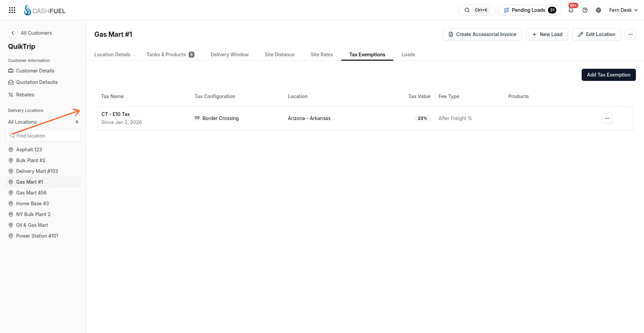Image resolution: width=644 pixels, height=333 pixels.
Task: Switch to the Delivery Window tab
Action: tap(229, 55)
